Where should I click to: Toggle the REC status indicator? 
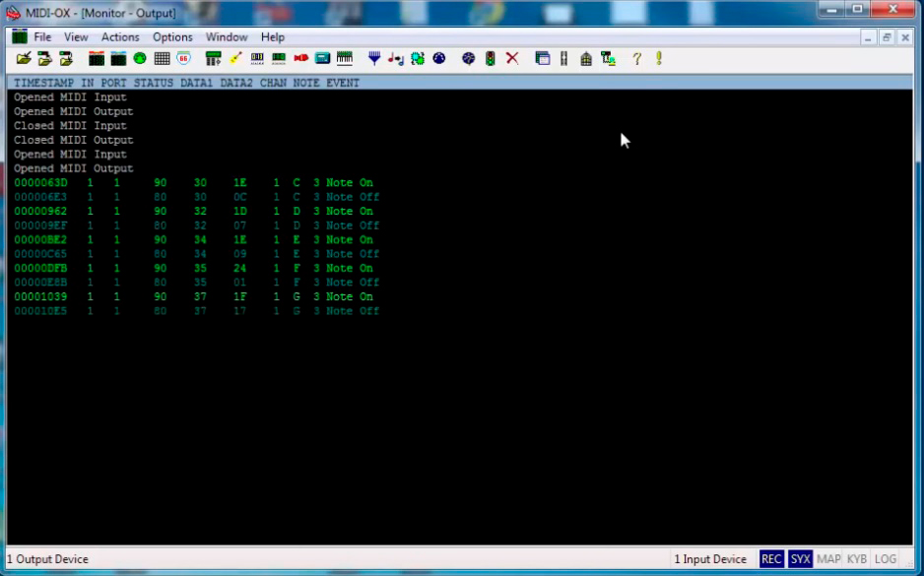click(771, 559)
